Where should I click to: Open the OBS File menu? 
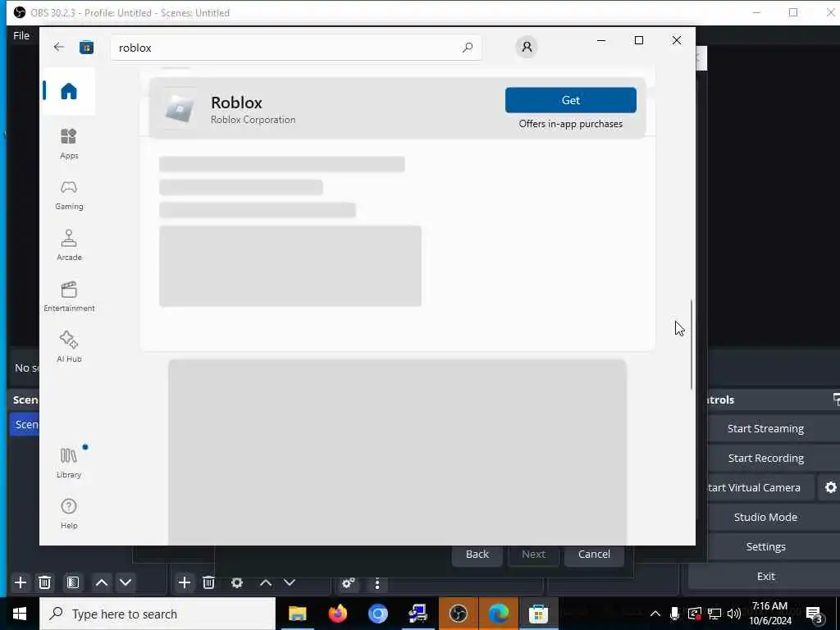21,35
